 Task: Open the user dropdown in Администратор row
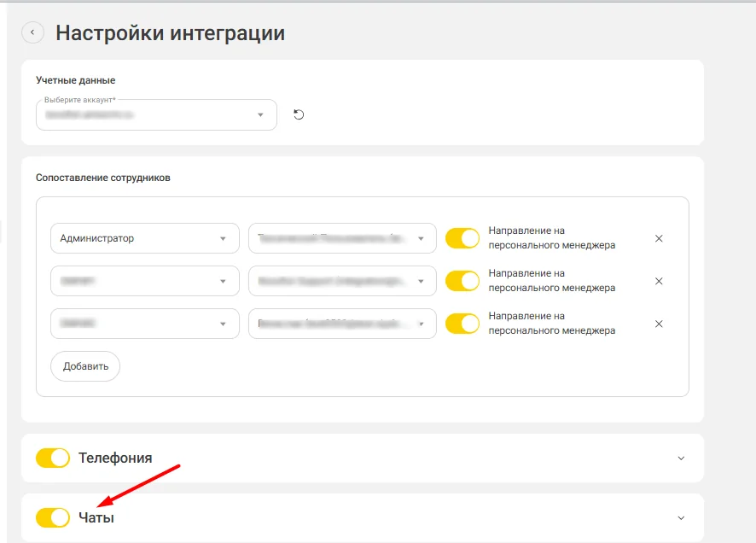(x=342, y=238)
